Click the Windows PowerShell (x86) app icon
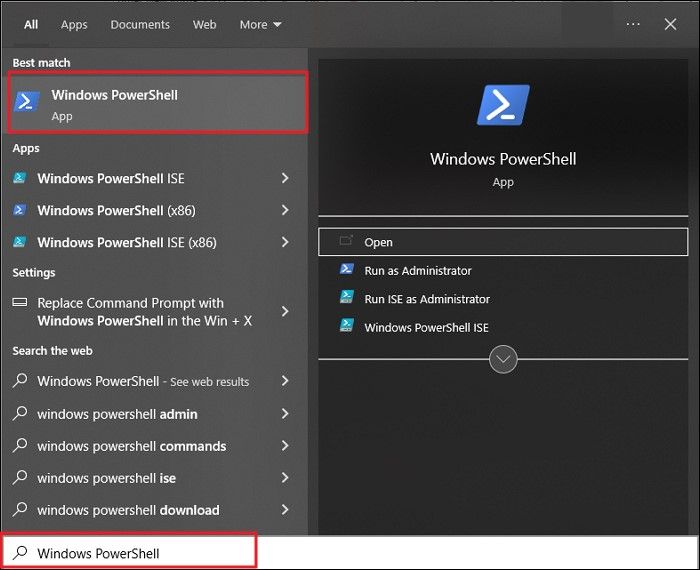This screenshot has width=700, height=570. point(20,210)
